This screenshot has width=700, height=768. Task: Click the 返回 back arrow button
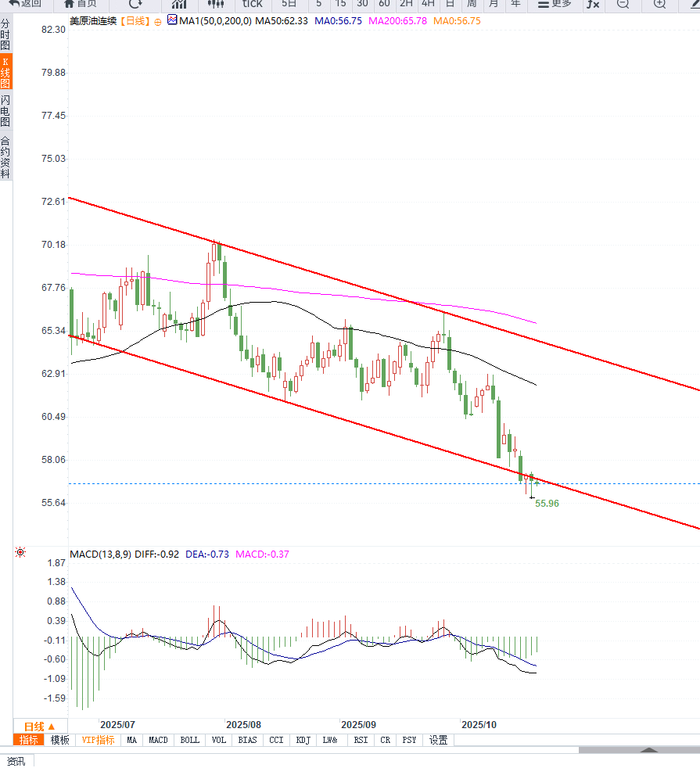click(25, 4)
